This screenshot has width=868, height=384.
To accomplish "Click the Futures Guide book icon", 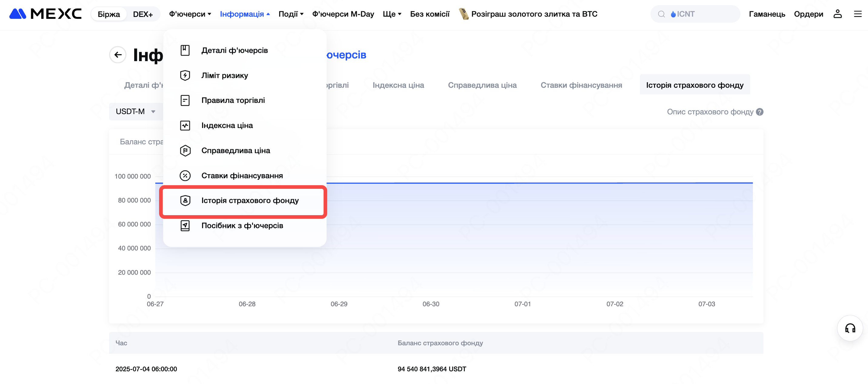I will click(x=185, y=225).
